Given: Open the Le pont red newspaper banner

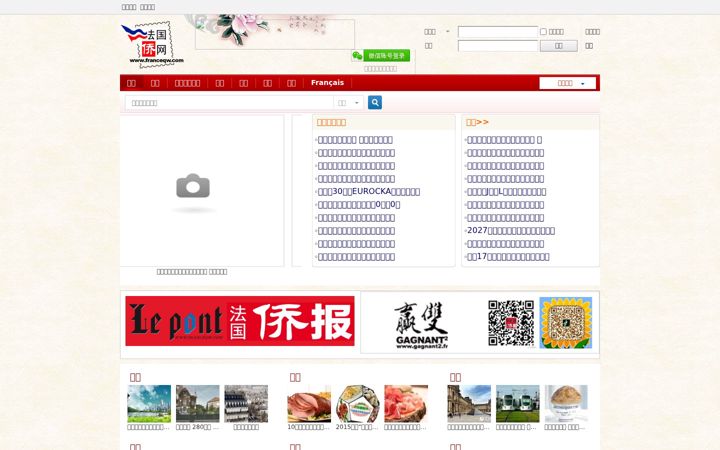Looking at the screenshot, I should click(240, 321).
